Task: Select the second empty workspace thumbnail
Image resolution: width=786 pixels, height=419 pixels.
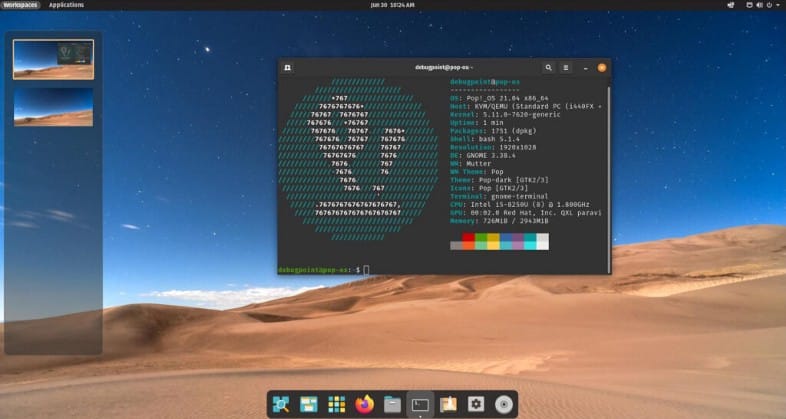Action: coord(53,107)
